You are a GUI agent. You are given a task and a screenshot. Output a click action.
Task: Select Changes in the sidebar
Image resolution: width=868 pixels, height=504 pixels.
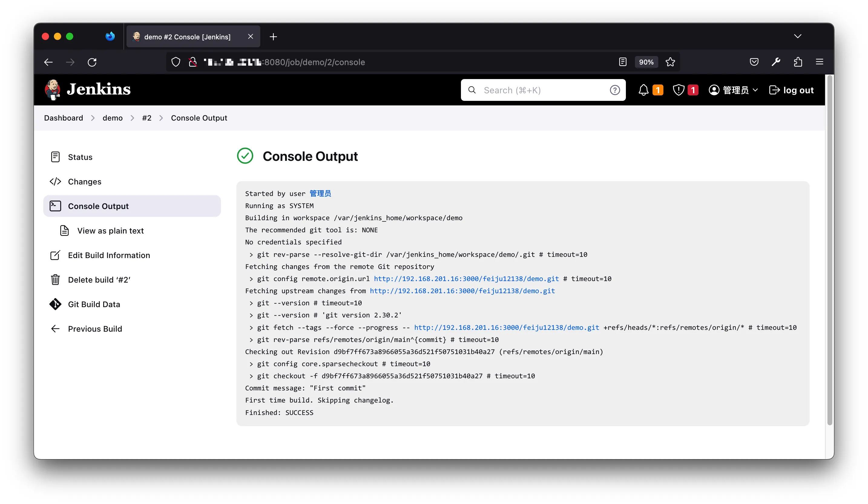(x=84, y=182)
